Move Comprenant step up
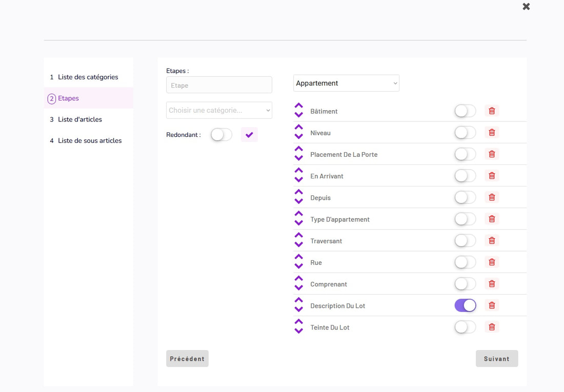The width and height of the screenshot is (564, 392). point(299,279)
